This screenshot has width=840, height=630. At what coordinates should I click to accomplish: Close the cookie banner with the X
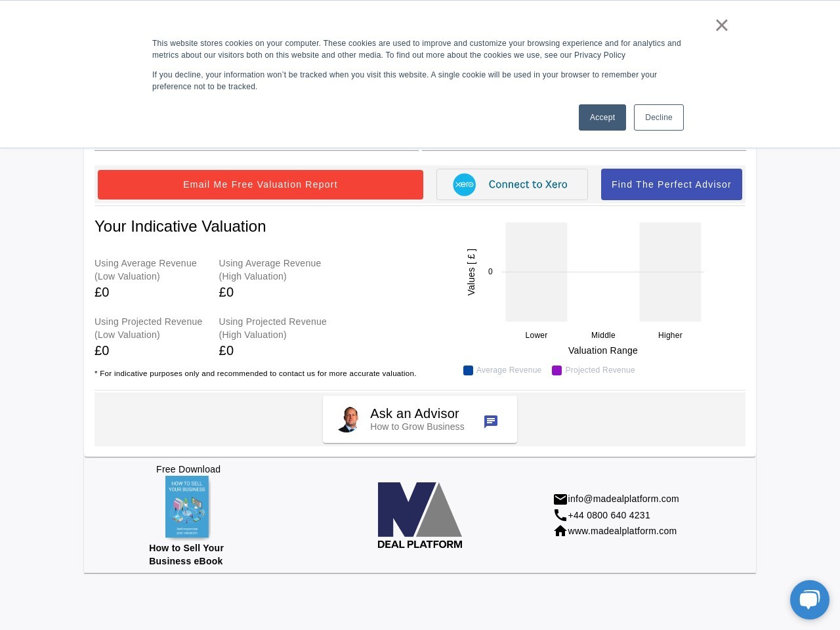(x=722, y=25)
